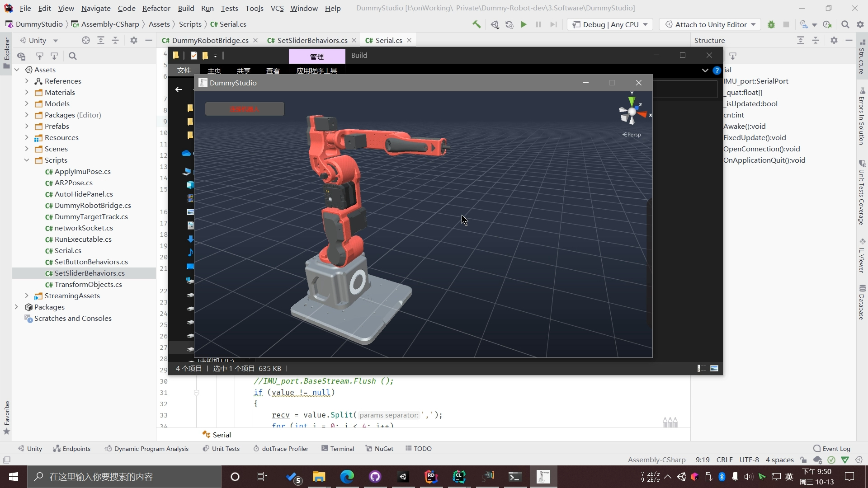Open Debug | Any CPU configuration dropdown
The height and width of the screenshot is (488, 868).
pos(609,24)
